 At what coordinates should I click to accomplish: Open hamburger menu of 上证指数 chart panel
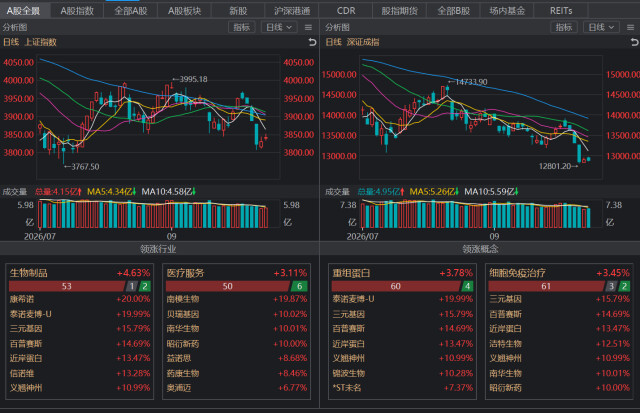point(308,27)
